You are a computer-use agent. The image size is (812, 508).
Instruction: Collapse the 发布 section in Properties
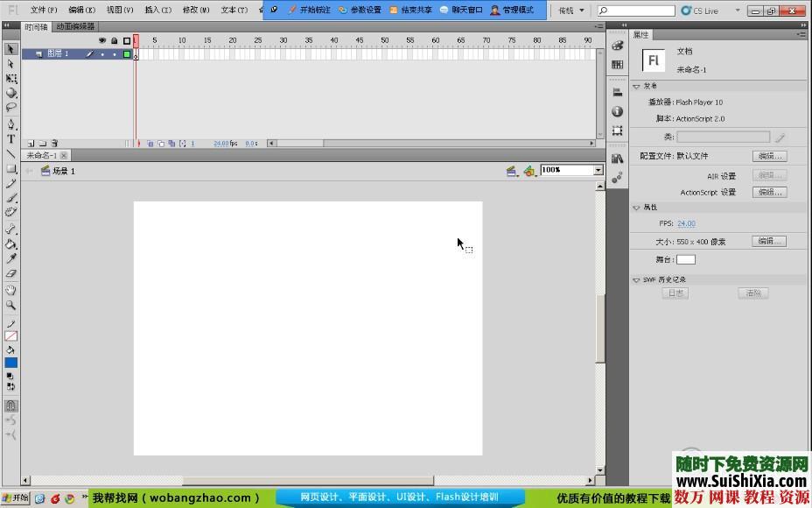click(638, 86)
